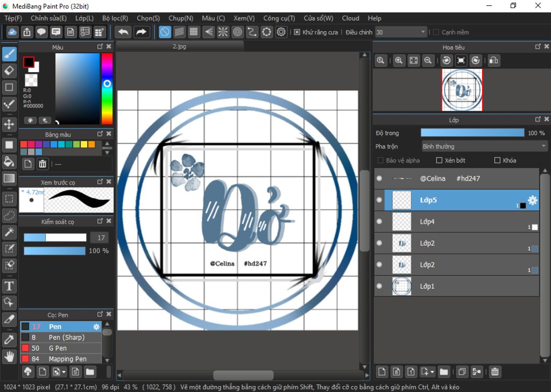The width and height of the screenshot is (551, 392).
Task: Open the Công cụ(T) menu
Action: coord(279,18)
